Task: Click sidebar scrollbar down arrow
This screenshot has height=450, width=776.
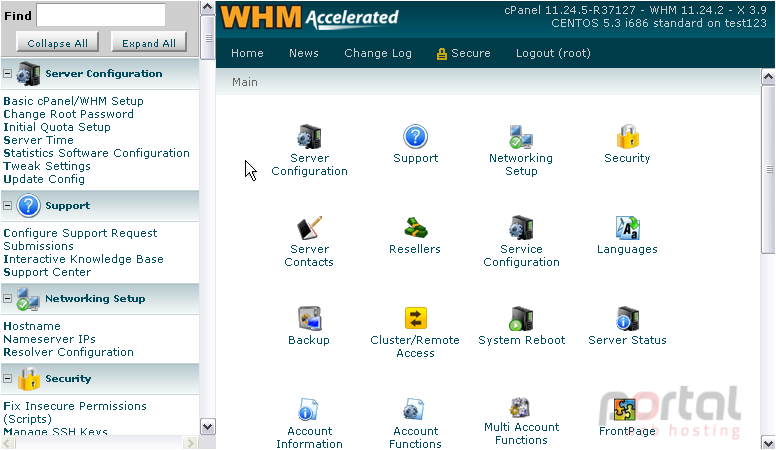Action: (208, 426)
